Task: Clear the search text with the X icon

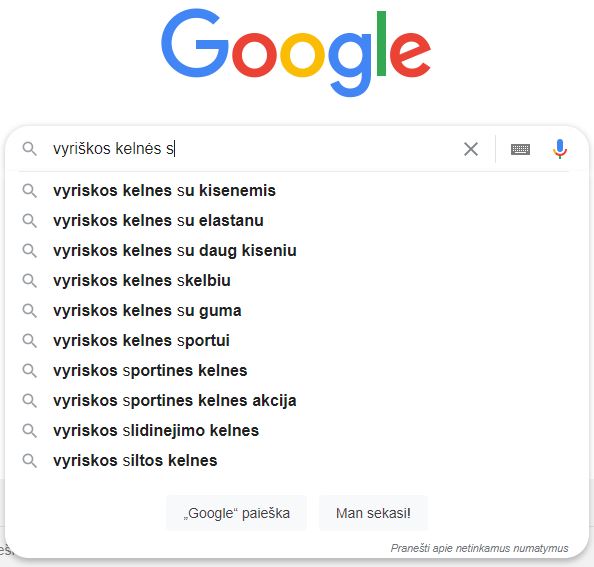Action: (x=471, y=149)
